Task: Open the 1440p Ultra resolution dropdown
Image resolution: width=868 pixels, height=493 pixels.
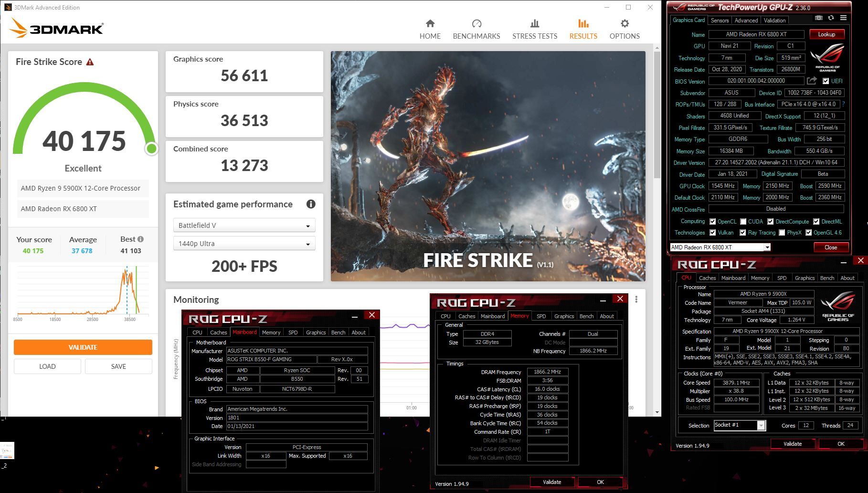Action: [244, 244]
